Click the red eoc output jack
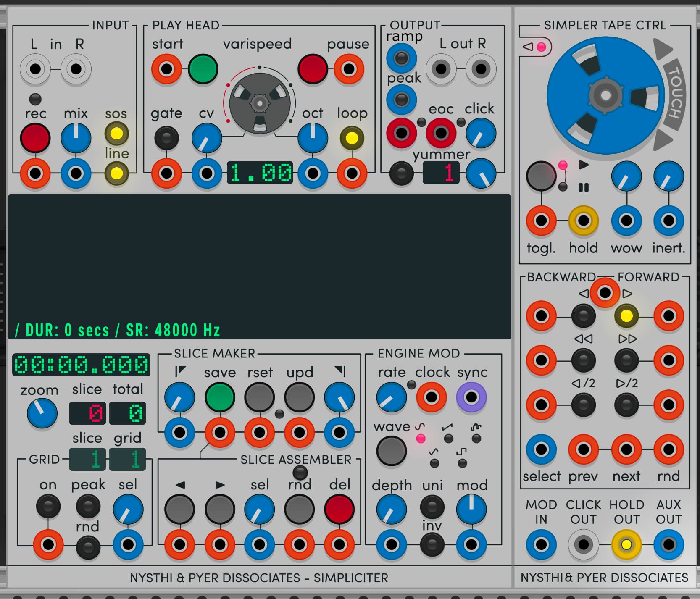This screenshot has height=599, width=700. [x=441, y=133]
